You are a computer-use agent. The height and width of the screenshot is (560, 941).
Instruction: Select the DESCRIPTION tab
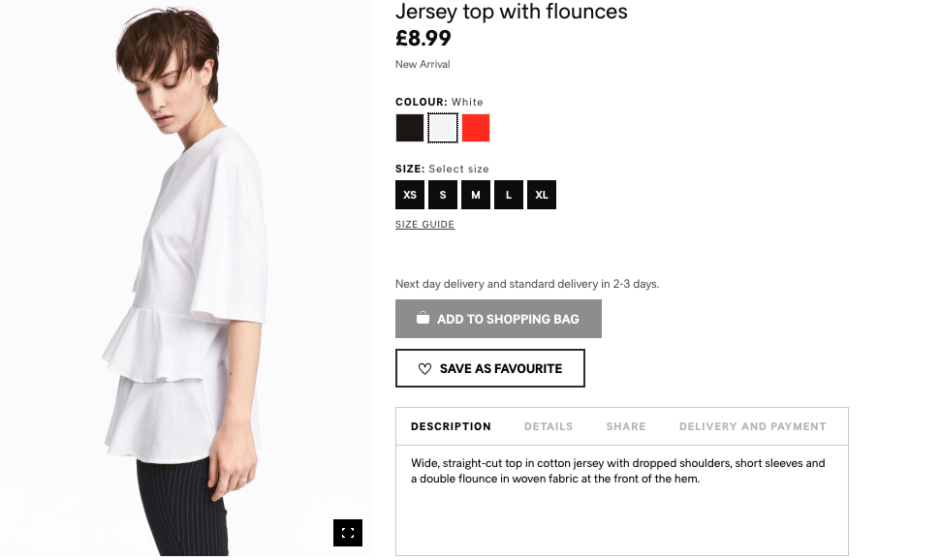[451, 426]
